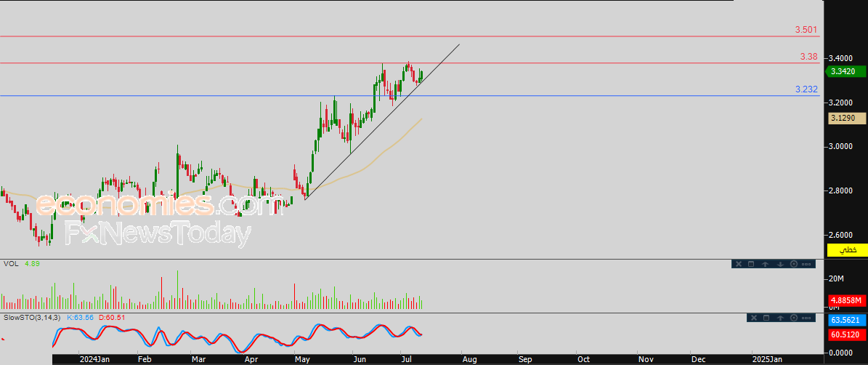Click the 2025Jan date label
The height and width of the screenshot is (365, 868).
click(x=767, y=359)
